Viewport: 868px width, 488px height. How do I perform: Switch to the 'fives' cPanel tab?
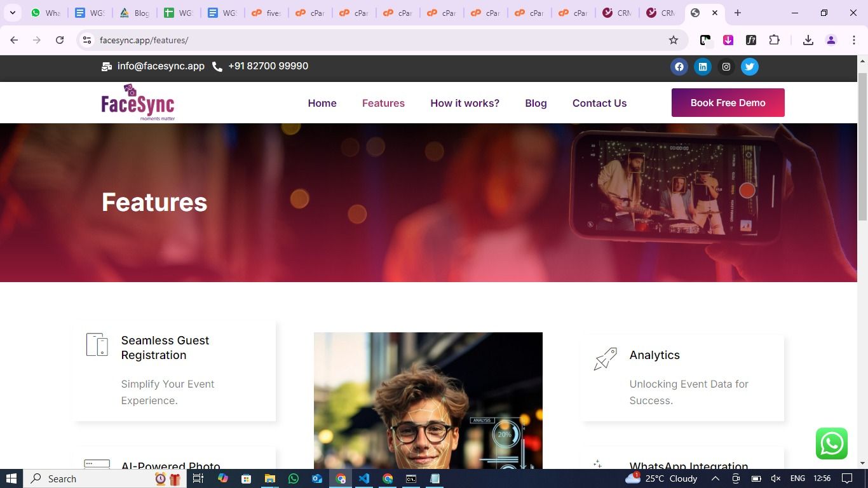pyautogui.click(x=266, y=13)
